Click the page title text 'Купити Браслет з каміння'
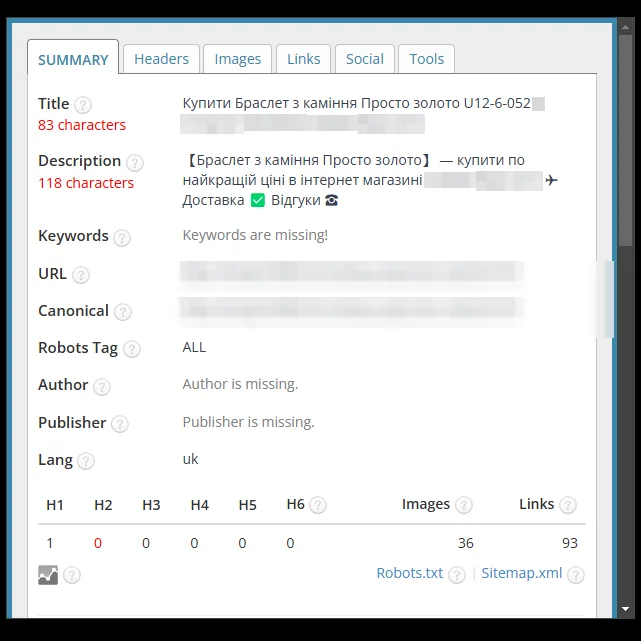The width and height of the screenshot is (641, 641). [270, 103]
